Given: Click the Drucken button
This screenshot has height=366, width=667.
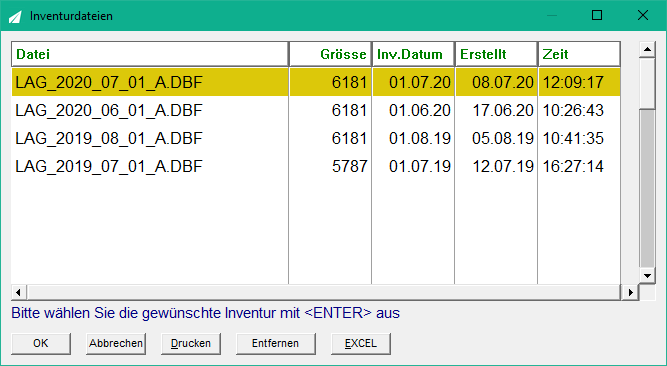Looking at the screenshot, I should 191,343.
